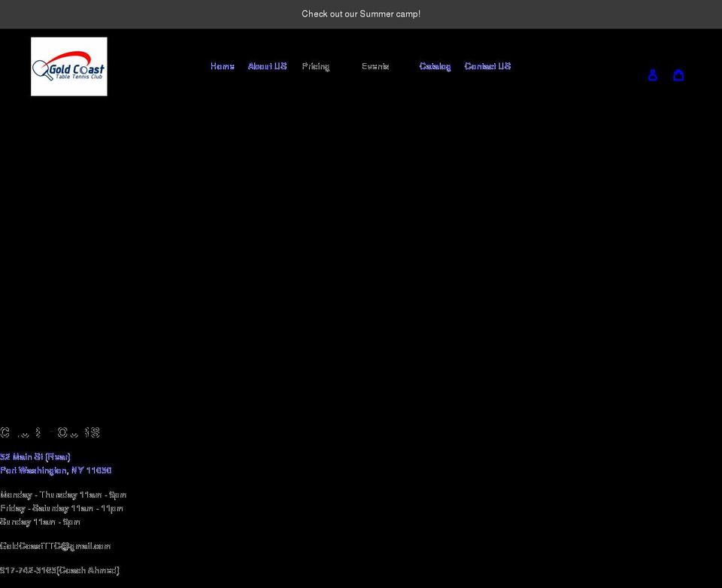Open the account login icon
Screen dimensions: 722x588
653,74
